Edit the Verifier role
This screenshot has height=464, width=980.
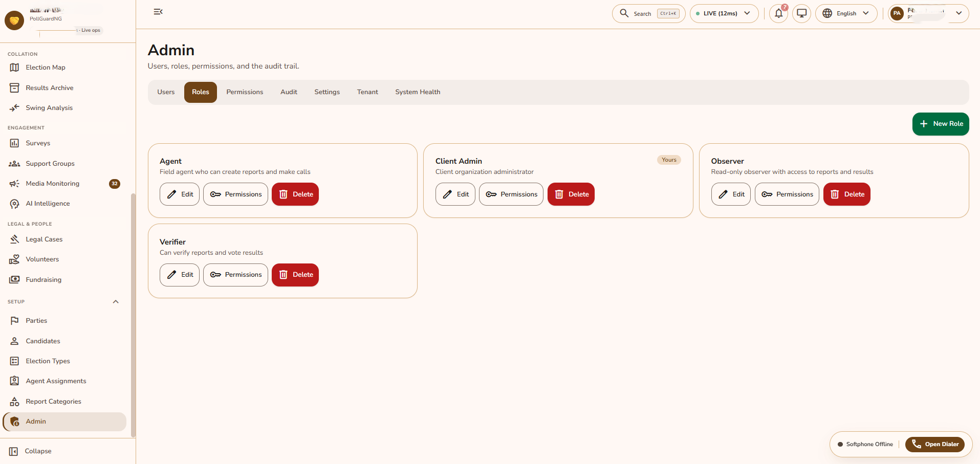(180, 275)
